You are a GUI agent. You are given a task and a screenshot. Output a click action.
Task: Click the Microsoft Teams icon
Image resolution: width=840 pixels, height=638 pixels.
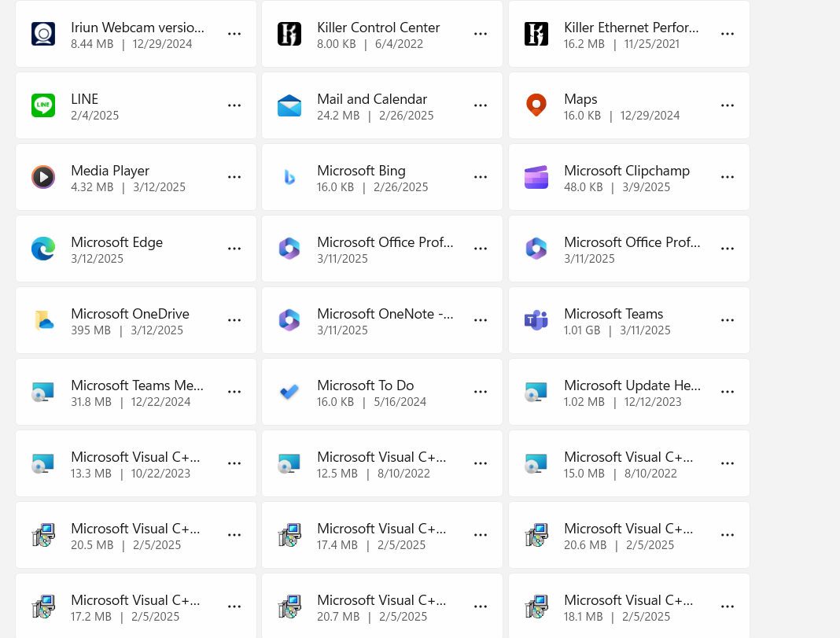(x=536, y=320)
